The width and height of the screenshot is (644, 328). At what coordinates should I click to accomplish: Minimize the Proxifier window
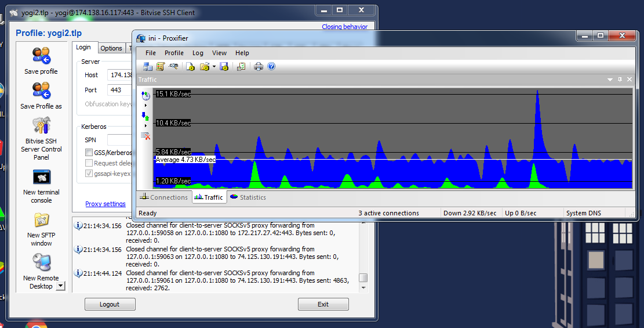(x=585, y=36)
